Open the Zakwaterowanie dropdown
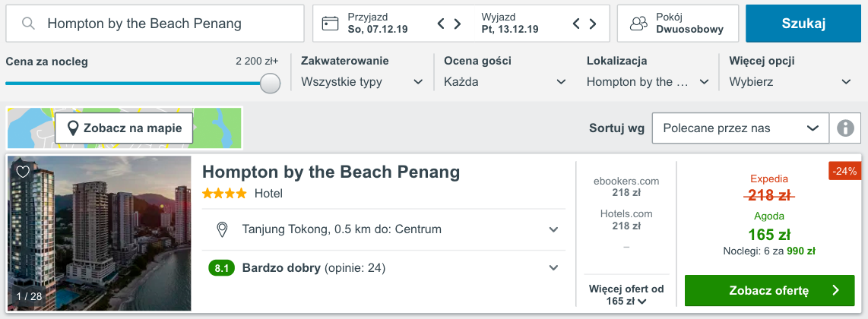This screenshot has width=868, height=319. pos(362,82)
